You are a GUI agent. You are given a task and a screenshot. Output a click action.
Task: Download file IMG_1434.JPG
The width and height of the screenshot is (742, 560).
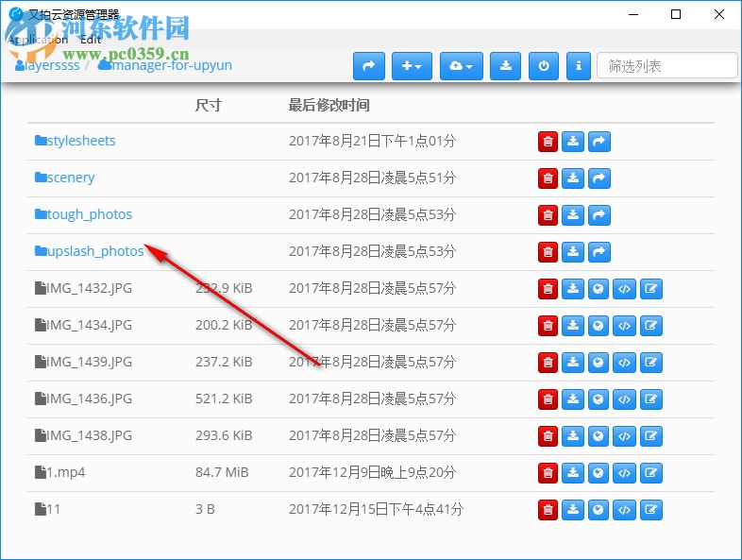click(573, 326)
